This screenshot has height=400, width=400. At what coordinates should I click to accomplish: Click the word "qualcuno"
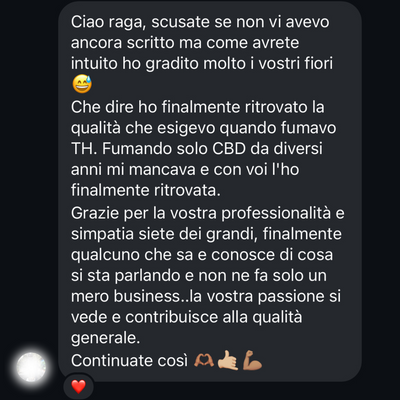pyautogui.click(x=105, y=255)
